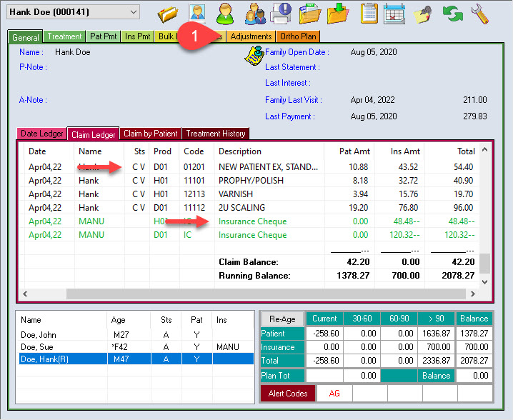Click the Last Payment amount 279.83
The width and height of the screenshot is (513, 420).
[474, 116]
